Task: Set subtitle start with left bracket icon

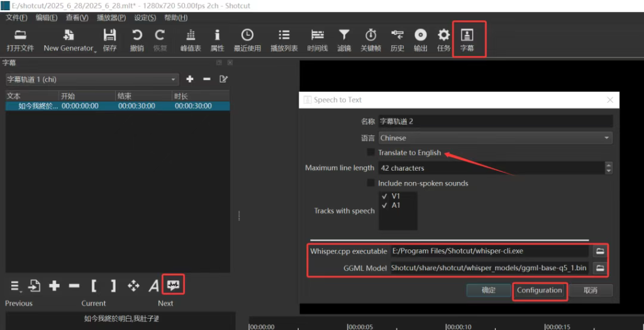Action: [x=94, y=285]
